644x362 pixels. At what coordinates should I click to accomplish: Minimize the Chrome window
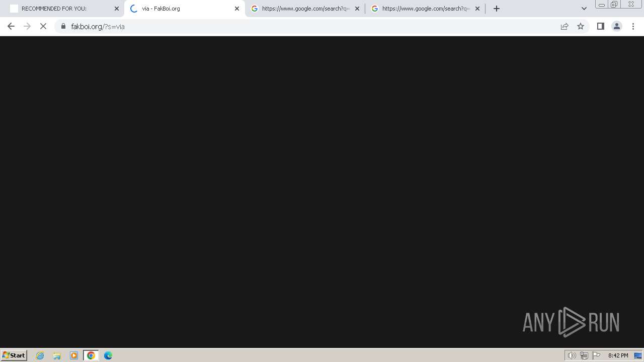coord(601,5)
